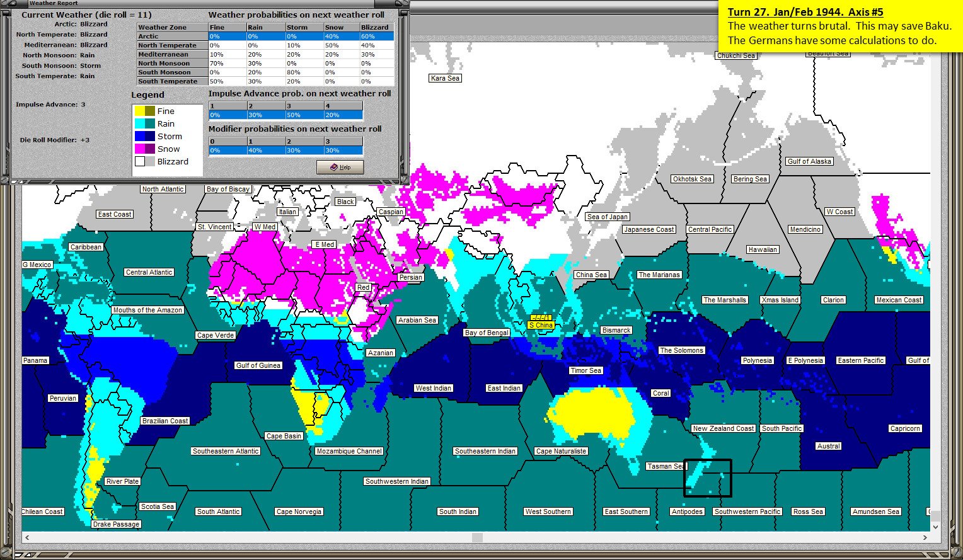The image size is (963, 560).
Task: Select the North Monsoon zone row label
Action: click(173, 63)
